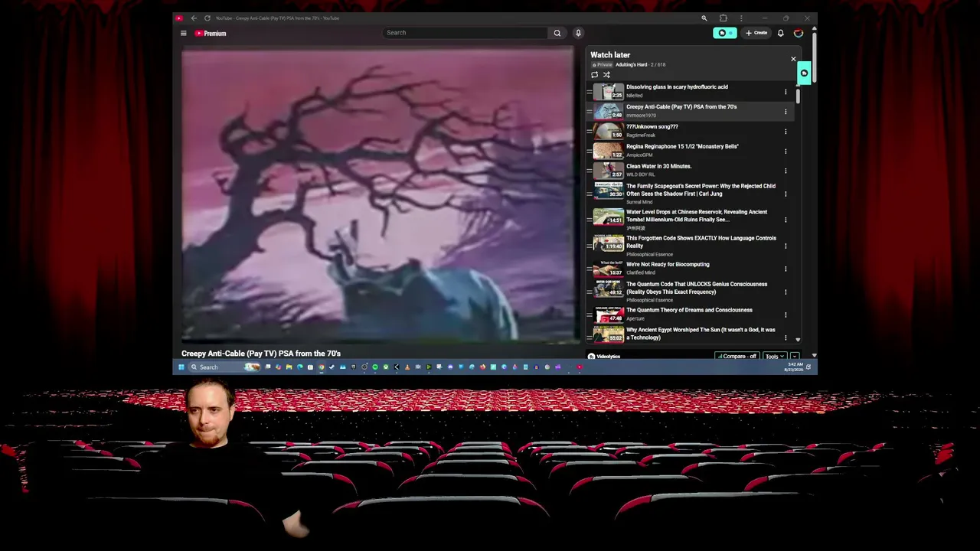
Task: Open options for Dissolving glass video
Action: click(x=785, y=92)
